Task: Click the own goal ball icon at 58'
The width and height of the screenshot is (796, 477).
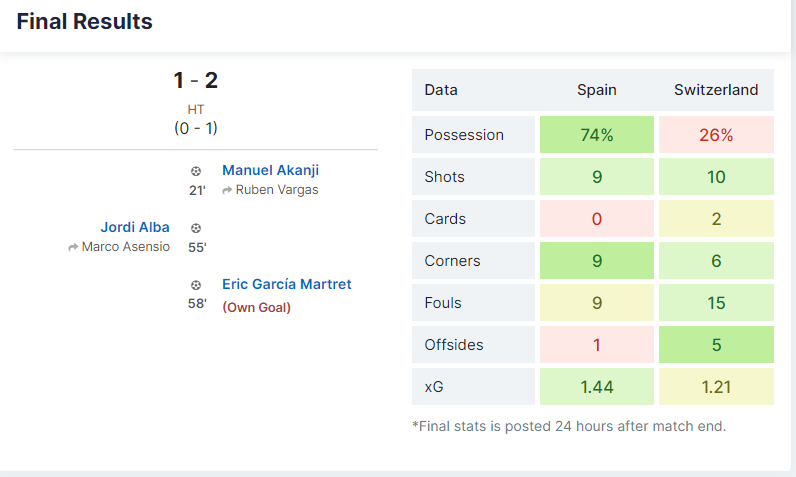Action: [x=196, y=285]
